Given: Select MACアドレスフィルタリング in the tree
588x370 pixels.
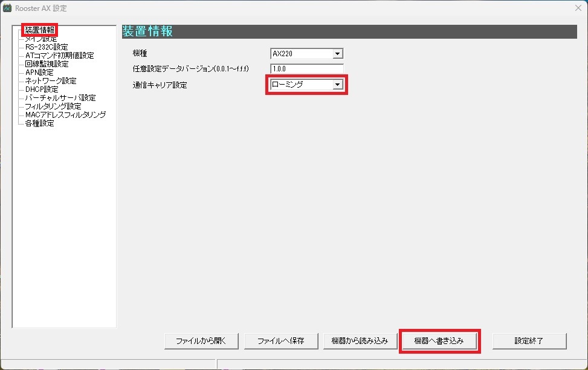Looking at the screenshot, I should (x=65, y=114).
